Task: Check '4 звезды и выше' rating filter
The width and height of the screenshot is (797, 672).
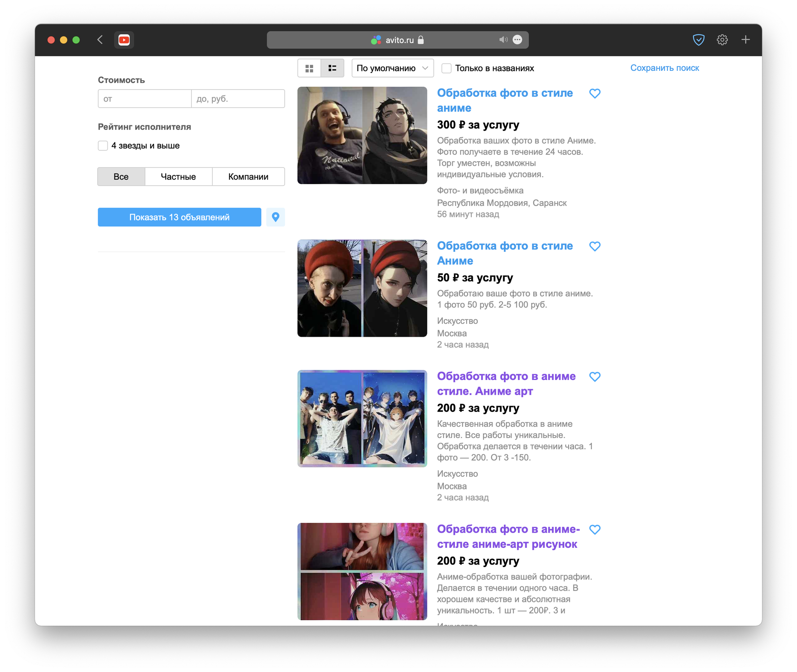Action: pyautogui.click(x=103, y=146)
